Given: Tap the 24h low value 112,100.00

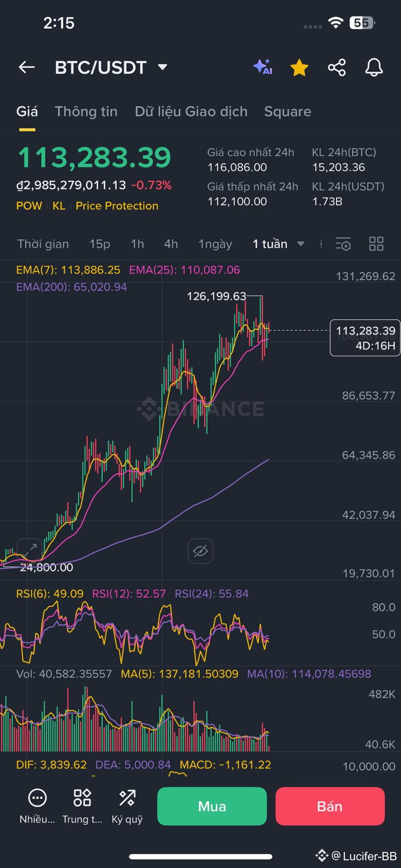Looking at the screenshot, I should pos(237,201).
